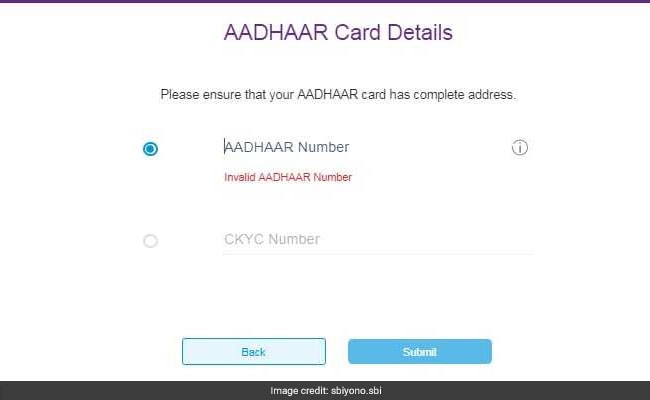Click the complete address instruction text
Viewport: 650px width, 400px height.
click(x=338, y=95)
